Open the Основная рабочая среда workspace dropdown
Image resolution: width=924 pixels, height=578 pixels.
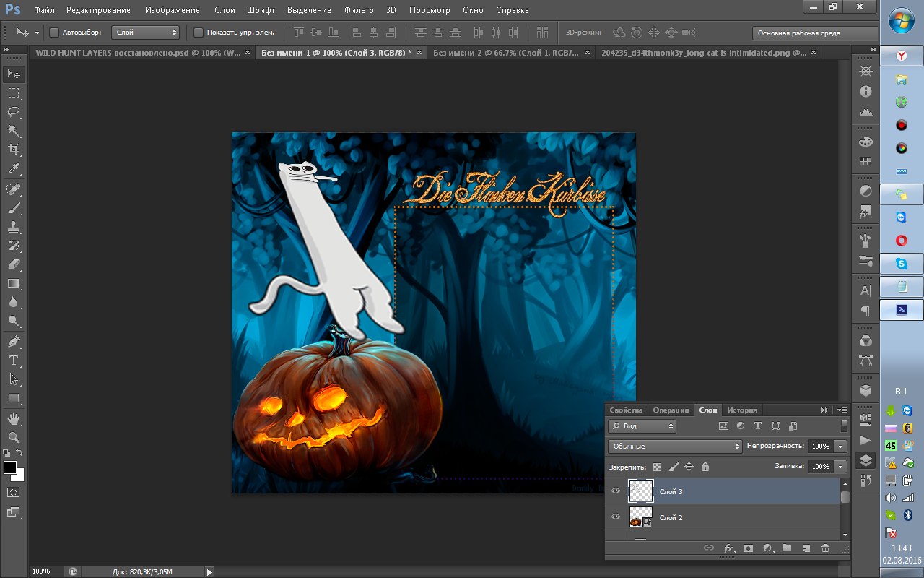click(x=814, y=33)
